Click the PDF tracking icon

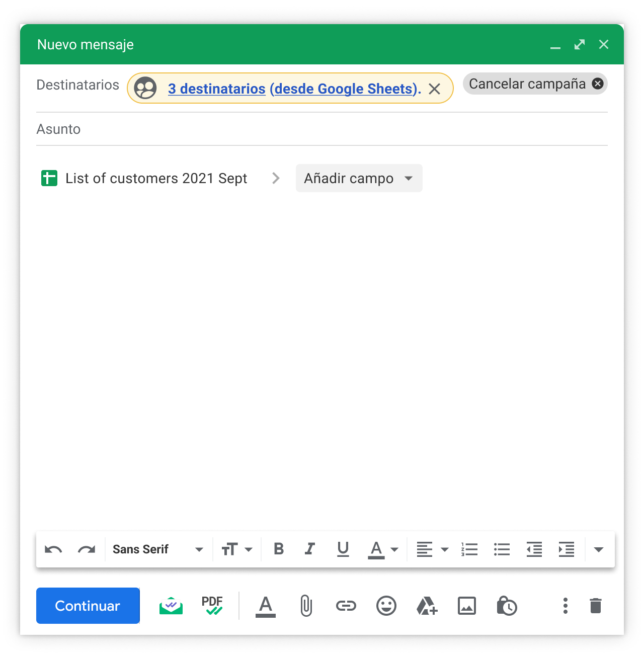212,606
